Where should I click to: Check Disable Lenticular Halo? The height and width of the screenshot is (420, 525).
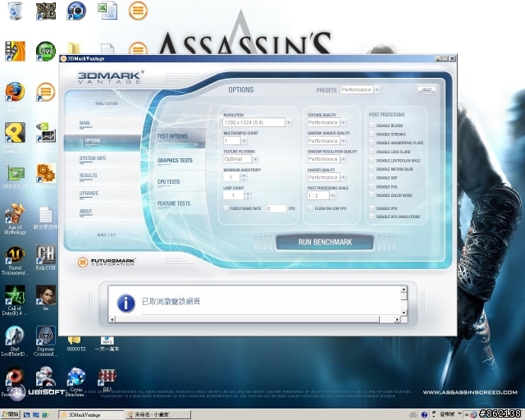click(x=372, y=161)
